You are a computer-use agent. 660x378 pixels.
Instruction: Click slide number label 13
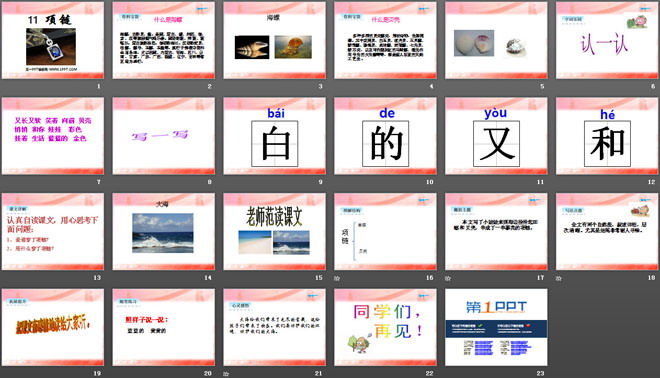coord(97,277)
